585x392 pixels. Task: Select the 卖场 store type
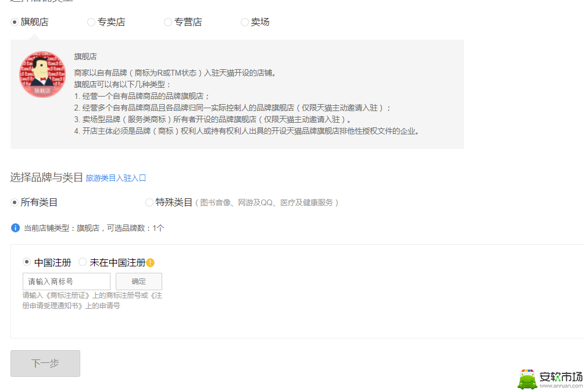click(x=245, y=22)
